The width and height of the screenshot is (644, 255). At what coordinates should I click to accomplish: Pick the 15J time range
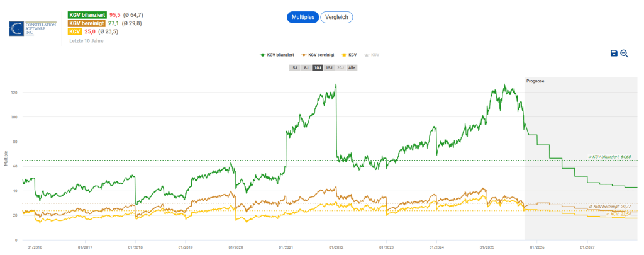329,67
